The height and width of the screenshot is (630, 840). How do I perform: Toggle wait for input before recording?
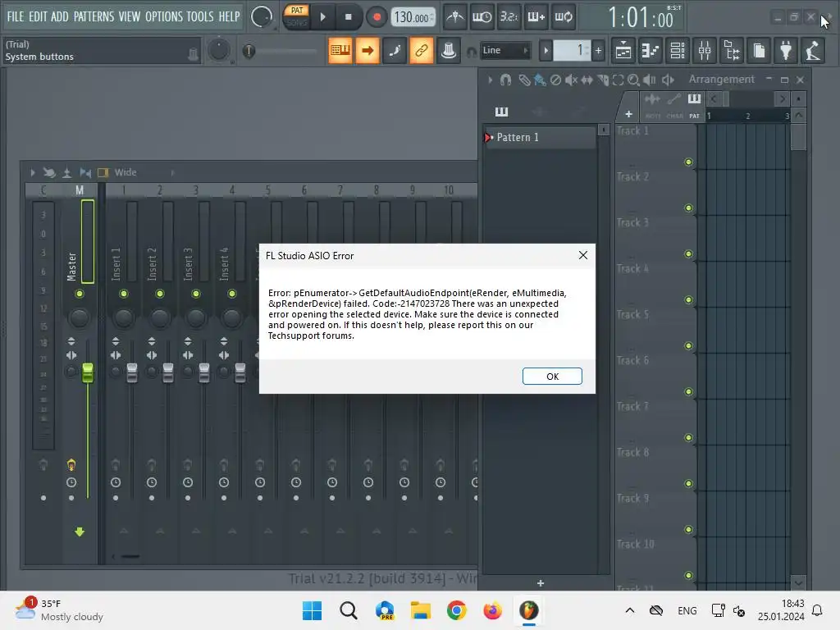[482, 17]
